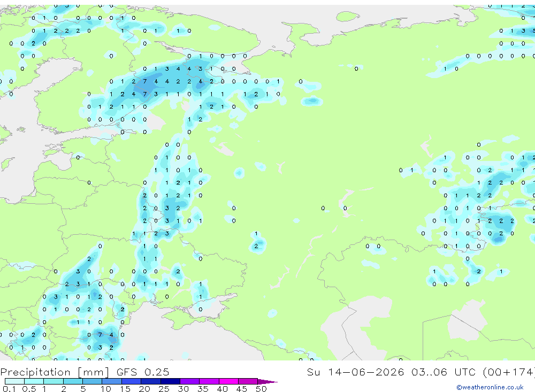Click the 0.5–1 mm legend color box
Viewport: 535px width, 392px height.
(x=34, y=381)
